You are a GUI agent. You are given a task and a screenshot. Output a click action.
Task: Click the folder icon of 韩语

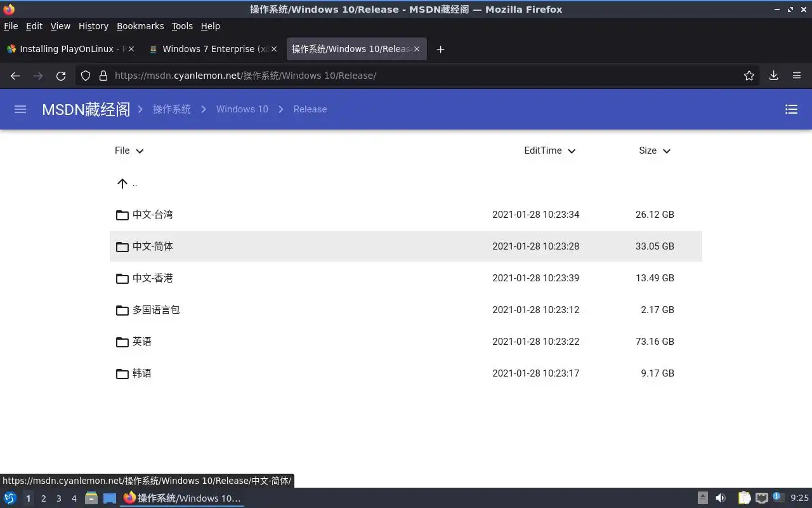click(x=122, y=373)
